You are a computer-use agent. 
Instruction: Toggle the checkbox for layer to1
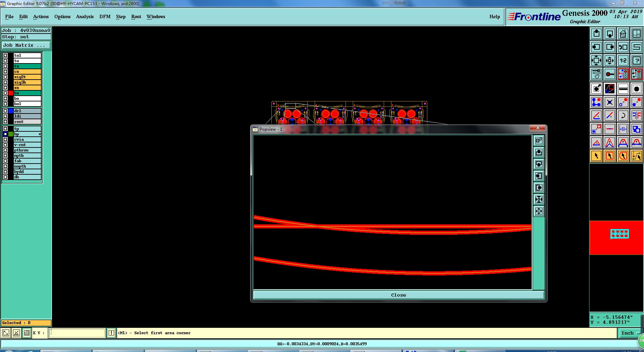point(5,55)
